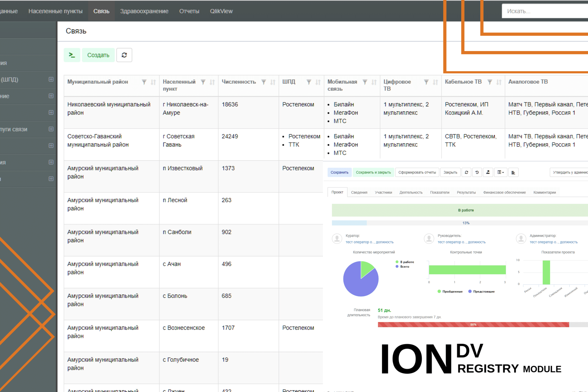The height and width of the screenshot is (392, 588).
Task: Click the Сохранить button
Action: [x=339, y=172]
